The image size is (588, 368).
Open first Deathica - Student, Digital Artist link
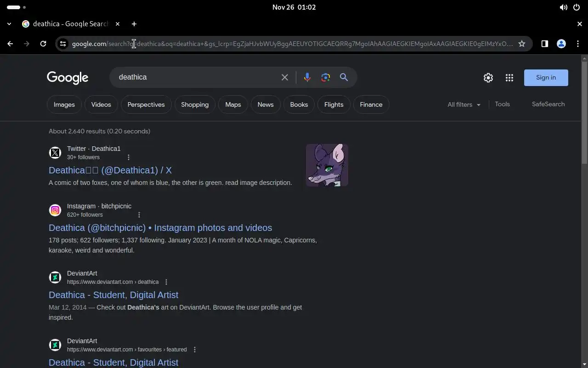(x=113, y=295)
